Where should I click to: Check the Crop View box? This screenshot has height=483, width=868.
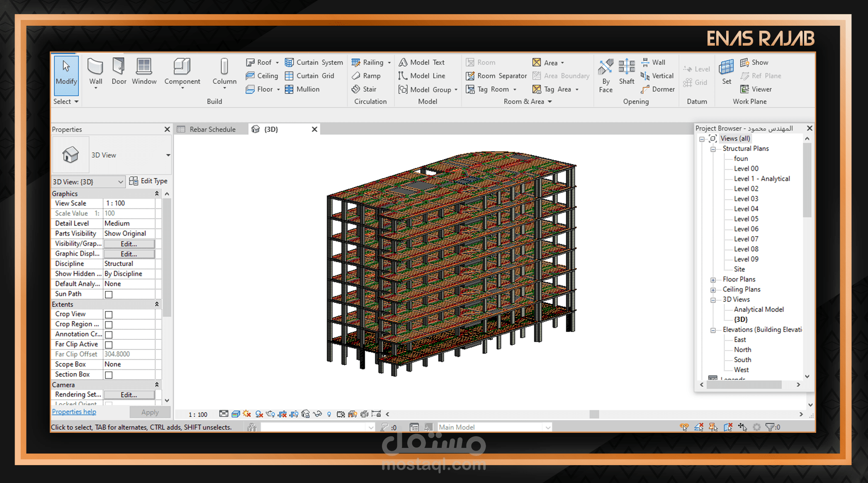109,315
